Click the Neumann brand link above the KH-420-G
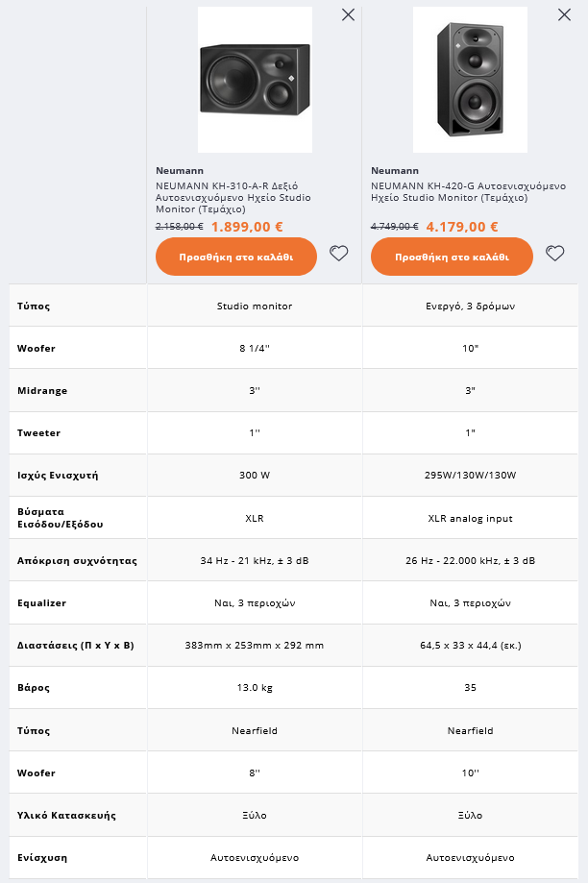The width and height of the screenshot is (588, 883). pyautogui.click(x=395, y=171)
